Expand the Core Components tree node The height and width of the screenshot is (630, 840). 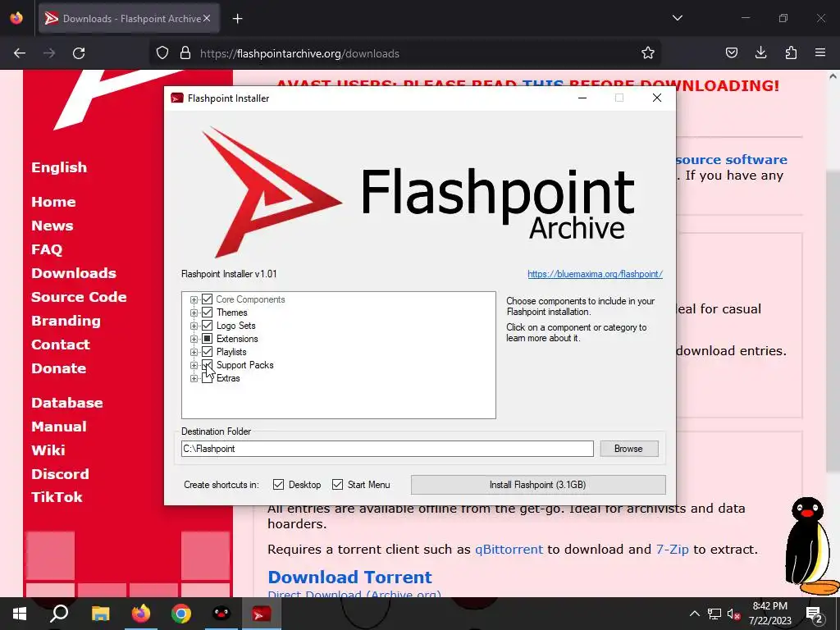tap(194, 300)
